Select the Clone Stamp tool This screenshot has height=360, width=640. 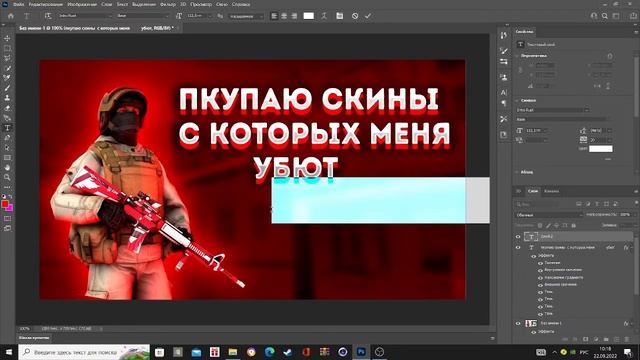(7, 98)
